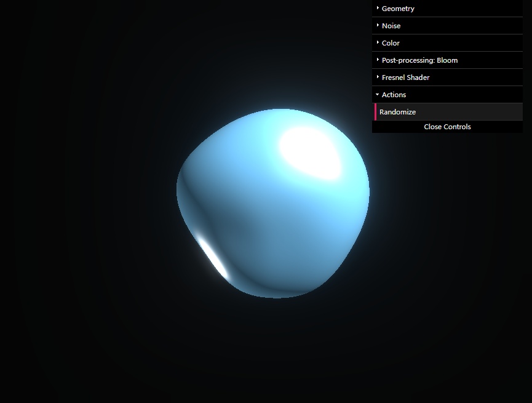
Task: Expand the Geometry folder
Action: pos(398,9)
